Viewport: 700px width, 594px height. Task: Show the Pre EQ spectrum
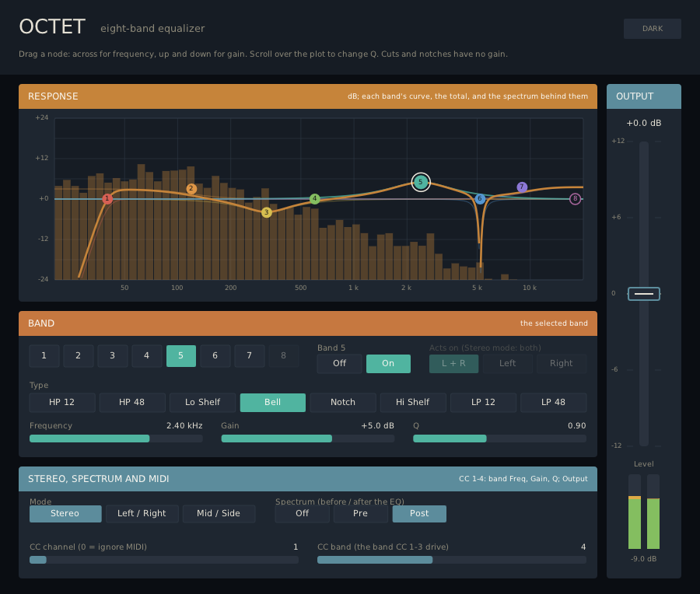click(x=361, y=514)
